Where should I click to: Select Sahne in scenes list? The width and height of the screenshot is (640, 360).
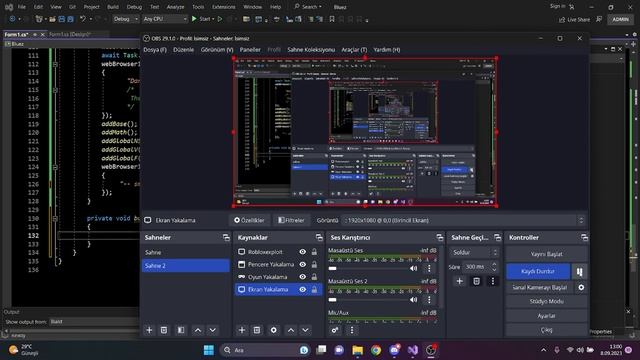[x=186, y=253]
